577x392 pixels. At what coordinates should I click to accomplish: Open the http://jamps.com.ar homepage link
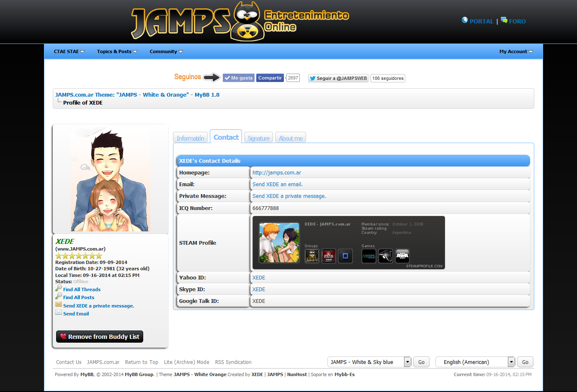[x=276, y=173]
